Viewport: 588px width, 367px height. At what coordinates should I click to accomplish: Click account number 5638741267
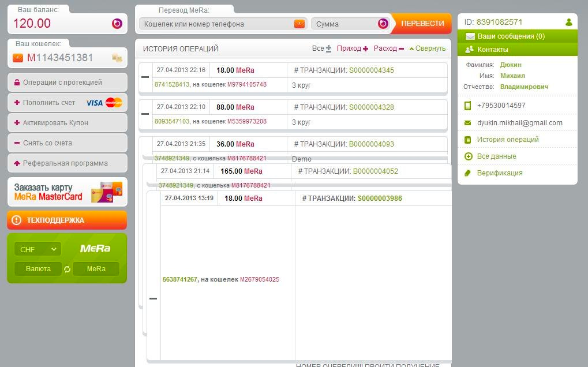coord(179,279)
